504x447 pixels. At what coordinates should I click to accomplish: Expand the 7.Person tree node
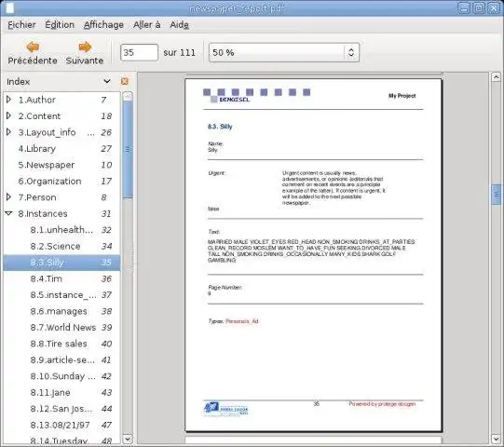tap(9, 197)
